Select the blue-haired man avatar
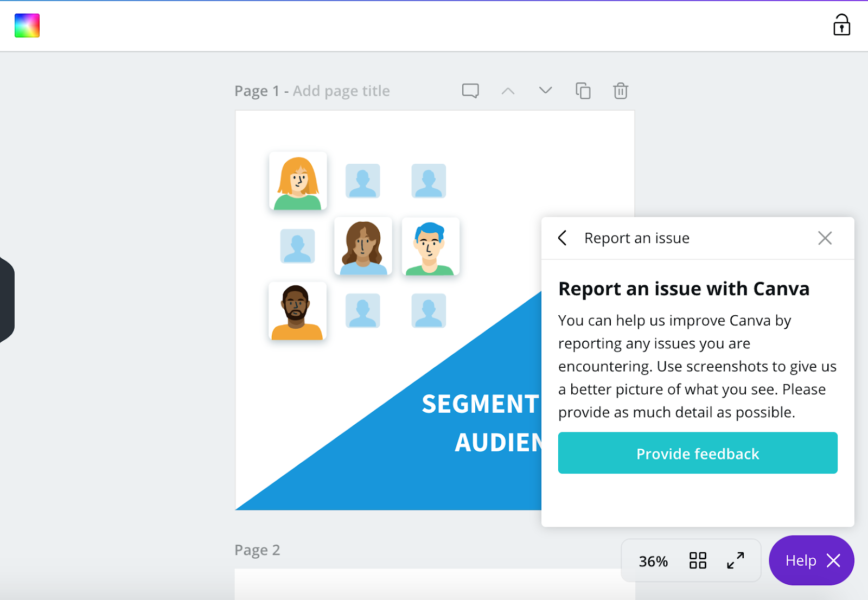This screenshot has height=600, width=868. pos(430,246)
